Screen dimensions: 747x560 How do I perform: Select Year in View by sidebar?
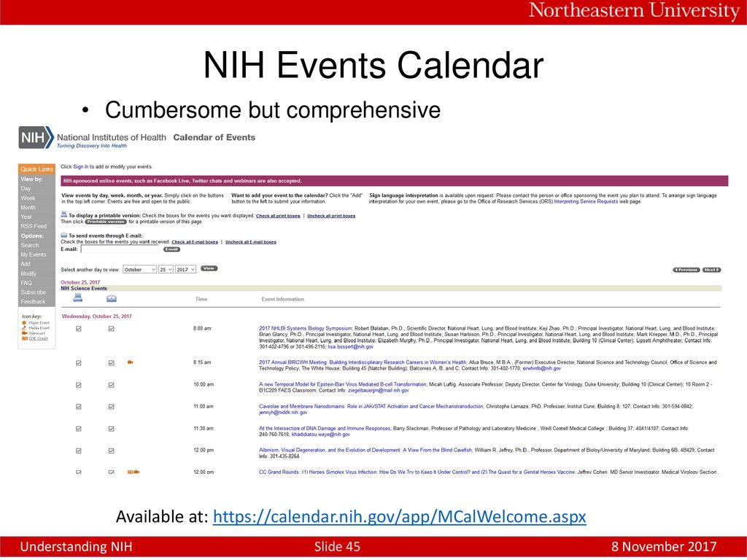26,217
